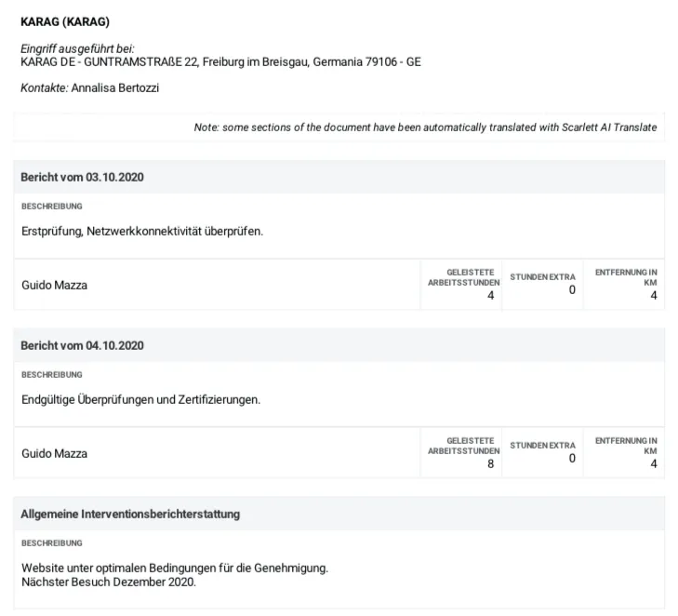Click the "Website unter optimalen Bedingungen" line
This screenshot has width=678, height=616.
point(175,567)
